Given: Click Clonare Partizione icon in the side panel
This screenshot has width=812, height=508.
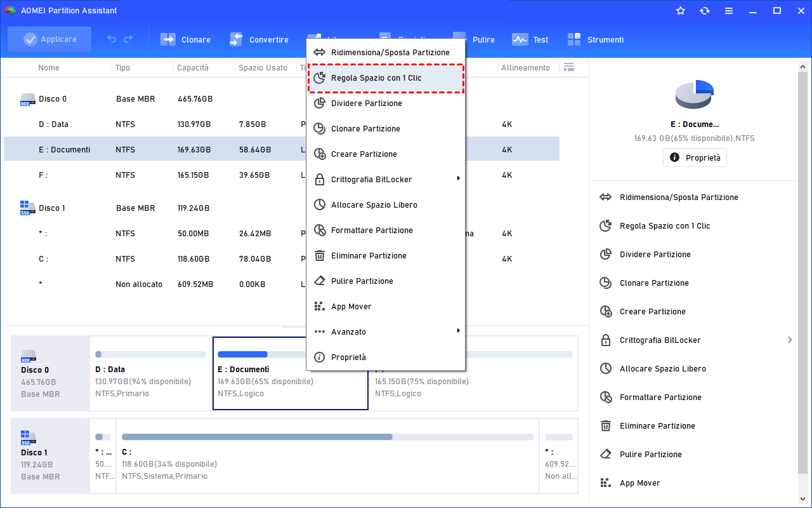Looking at the screenshot, I should 605,283.
